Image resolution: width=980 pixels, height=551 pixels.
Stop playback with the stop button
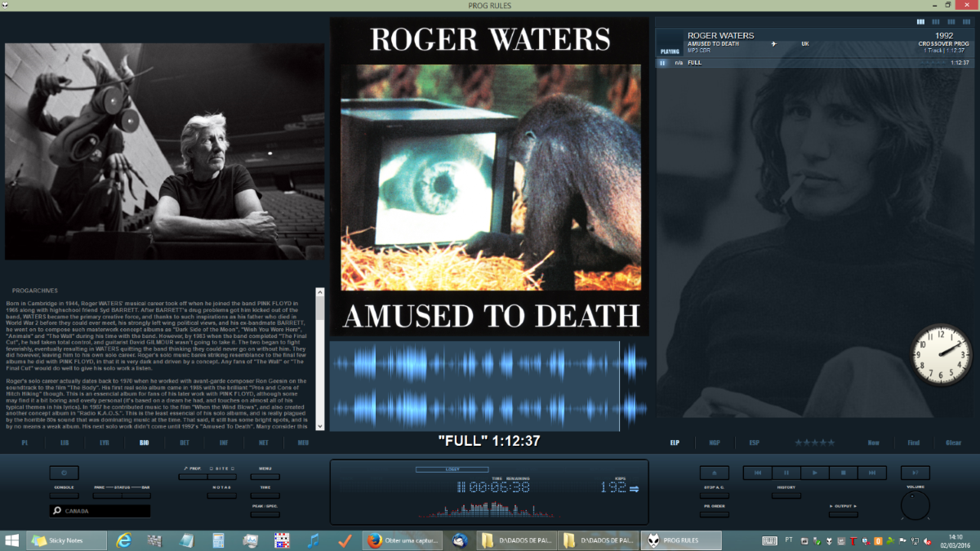[x=844, y=473]
